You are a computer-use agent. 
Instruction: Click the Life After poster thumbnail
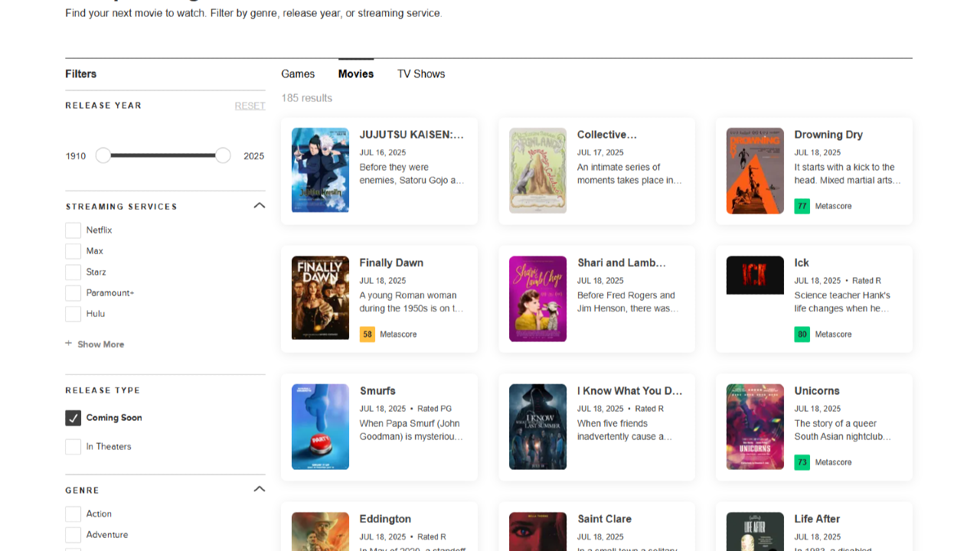pyautogui.click(x=755, y=531)
